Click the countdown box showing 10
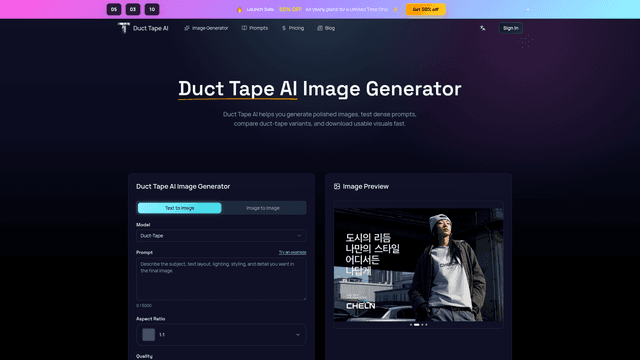 [152, 9]
